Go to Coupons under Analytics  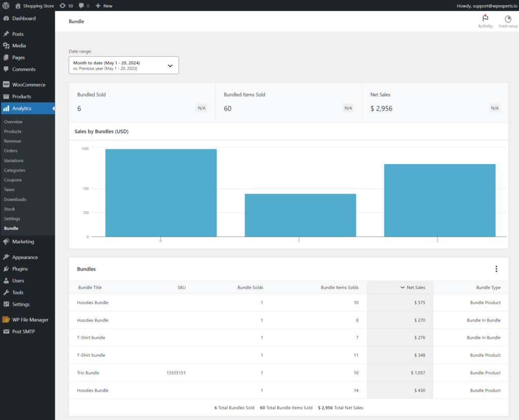click(x=13, y=180)
